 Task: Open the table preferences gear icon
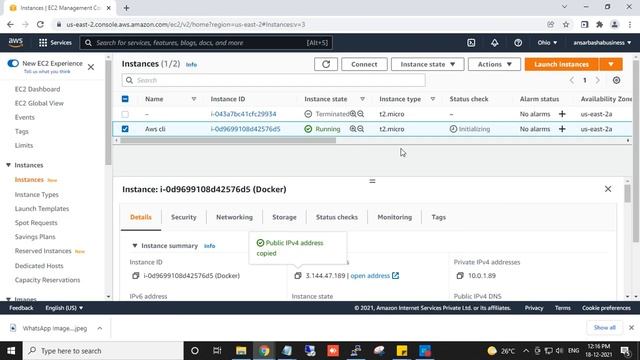(x=616, y=80)
